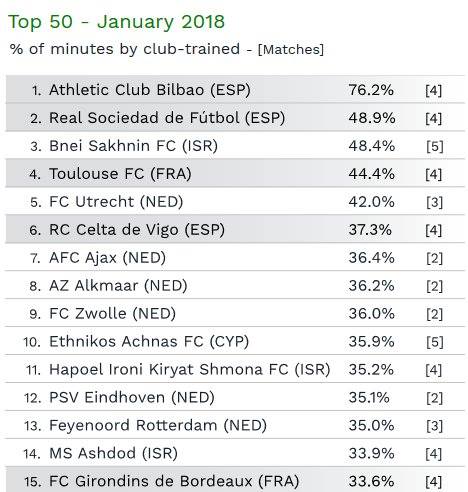Click the [Matches] label in subtitle
This screenshot has width=468, height=492.
pos(291,49)
